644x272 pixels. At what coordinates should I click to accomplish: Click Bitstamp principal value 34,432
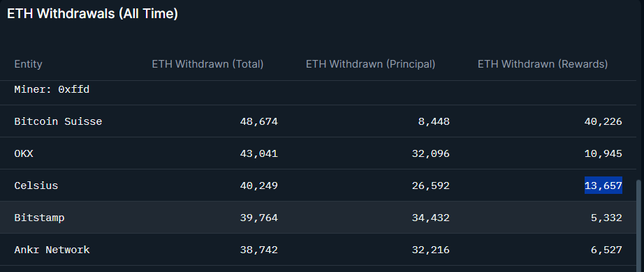pyautogui.click(x=430, y=218)
